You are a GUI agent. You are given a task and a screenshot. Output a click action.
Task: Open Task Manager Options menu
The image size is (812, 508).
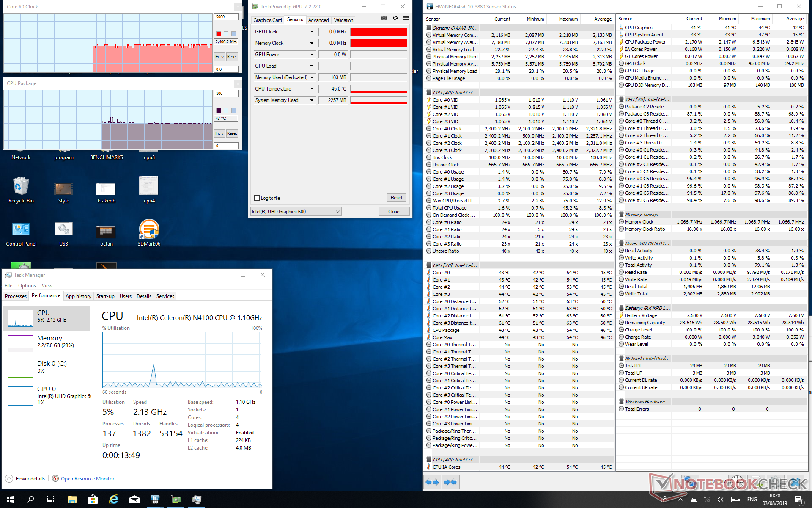(x=27, y=286)
